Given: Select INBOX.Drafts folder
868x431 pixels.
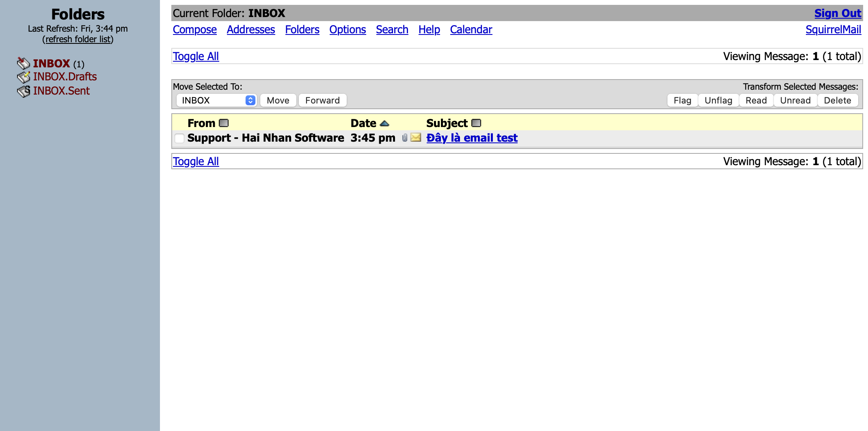Looking at the screenshot, I should [65, 77].
